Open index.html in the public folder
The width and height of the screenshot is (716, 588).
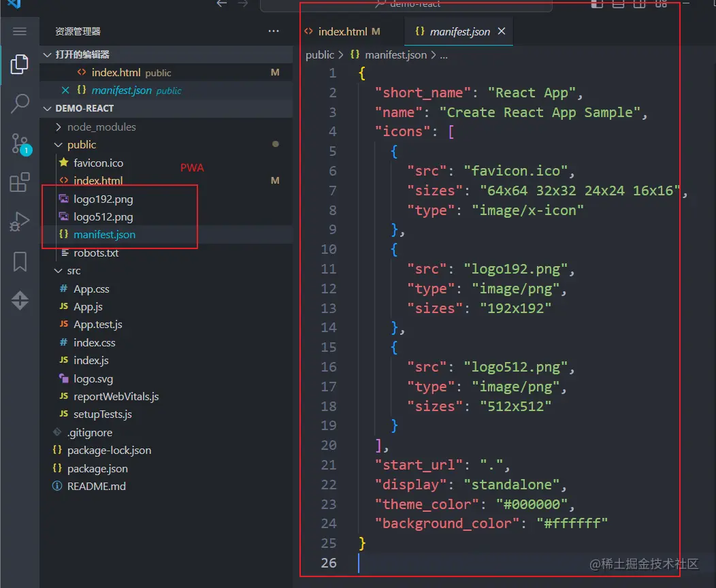[x=166, y=181]
